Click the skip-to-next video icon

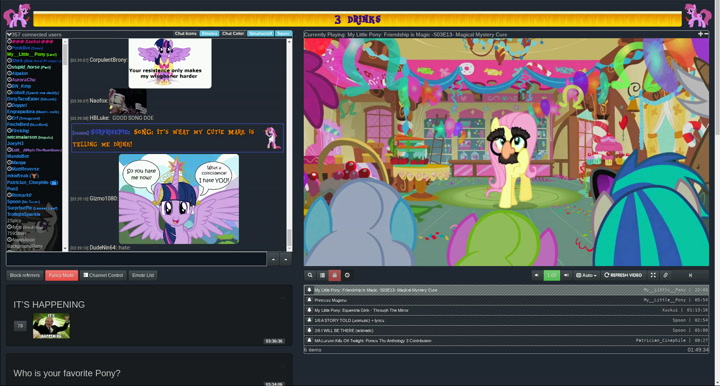(x=690, y=275)
